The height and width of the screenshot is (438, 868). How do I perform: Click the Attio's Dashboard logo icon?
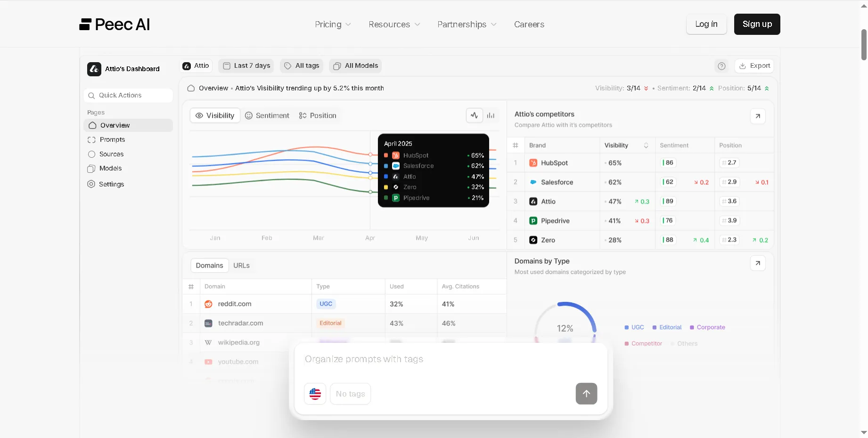[x=94, y=69]
